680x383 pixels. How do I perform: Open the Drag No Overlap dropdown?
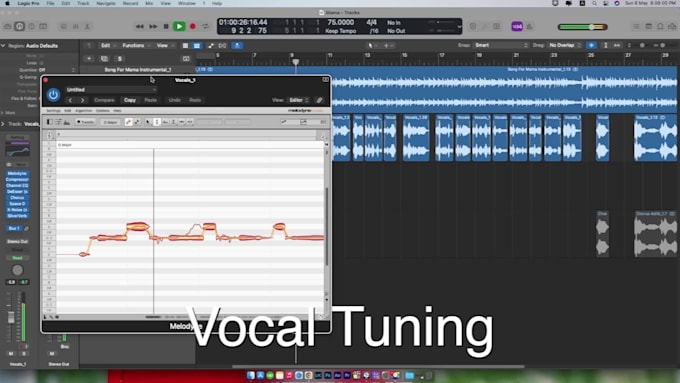(565, 45)
